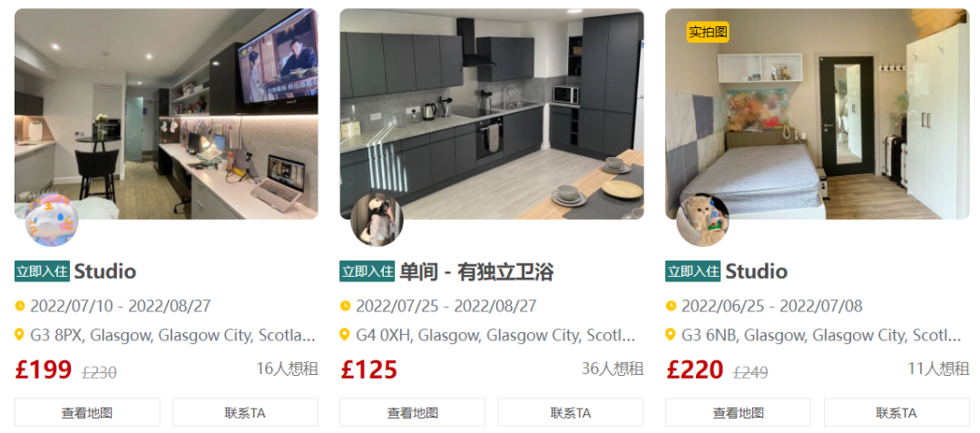Click 查看地图 button under the £199 Studio
The image size is (980, 433).
(87, 412)
